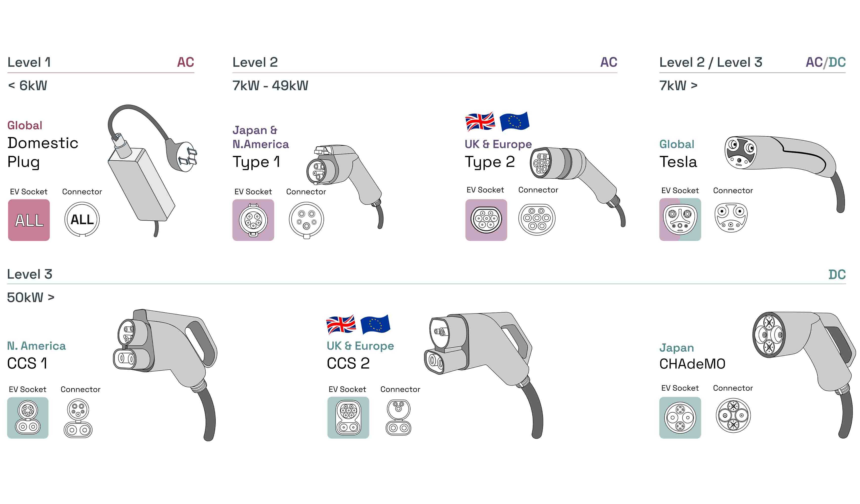The width and height of the screenshot is (860, 504).
Task: Select the Type 2 EV socket icon
Action: click(486, 220)
